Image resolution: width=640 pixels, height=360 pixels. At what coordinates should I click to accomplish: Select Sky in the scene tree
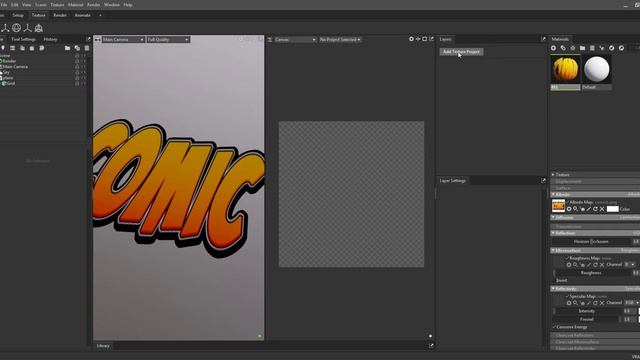(x=6, y=72)
